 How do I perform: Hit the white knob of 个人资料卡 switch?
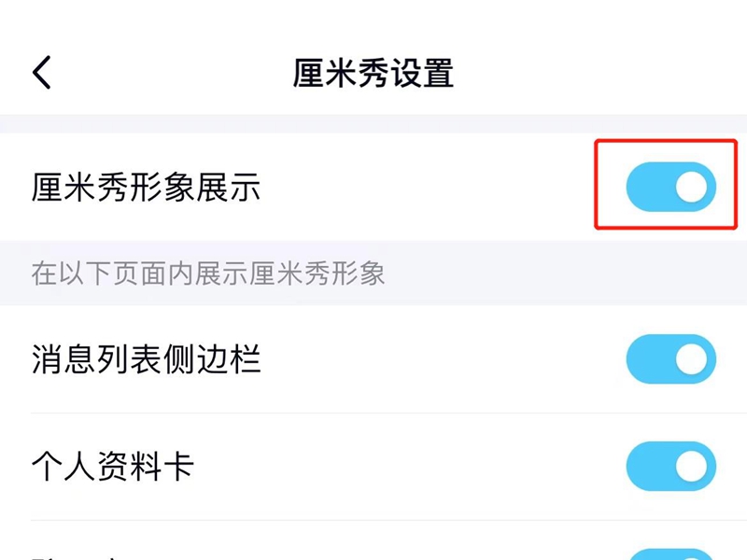(x=692, y=467)
